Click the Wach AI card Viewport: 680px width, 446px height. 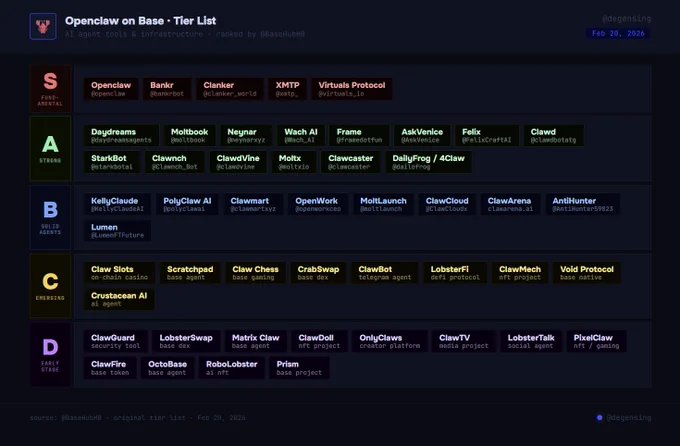301,135
